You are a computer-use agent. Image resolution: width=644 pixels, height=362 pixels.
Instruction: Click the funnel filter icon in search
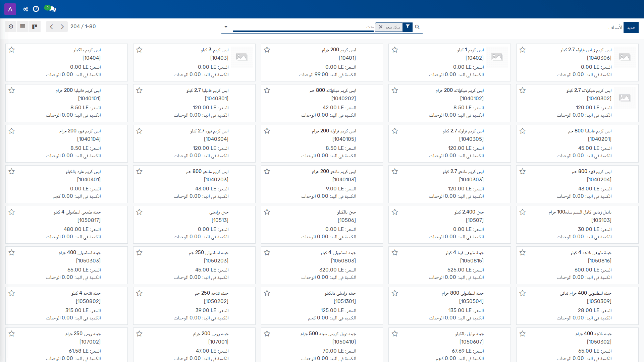408,27
